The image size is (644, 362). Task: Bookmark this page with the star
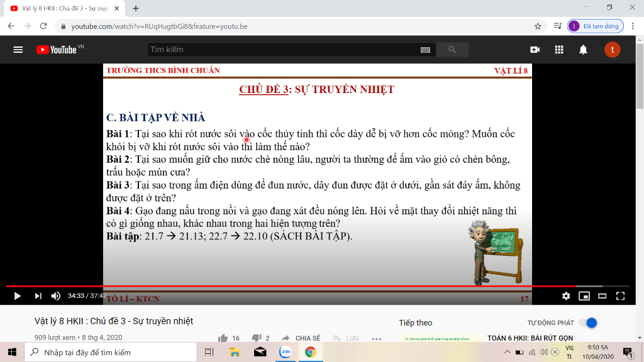pos(538,26)
